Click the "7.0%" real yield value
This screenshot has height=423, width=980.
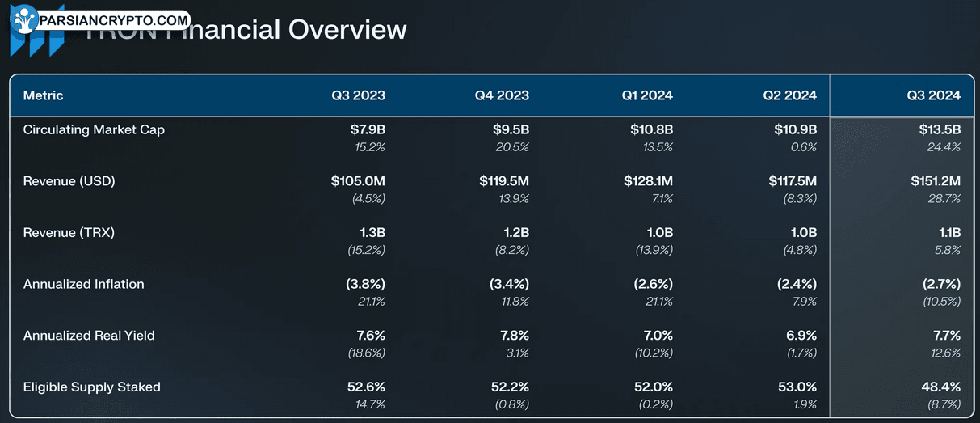(x=657, y=336)
